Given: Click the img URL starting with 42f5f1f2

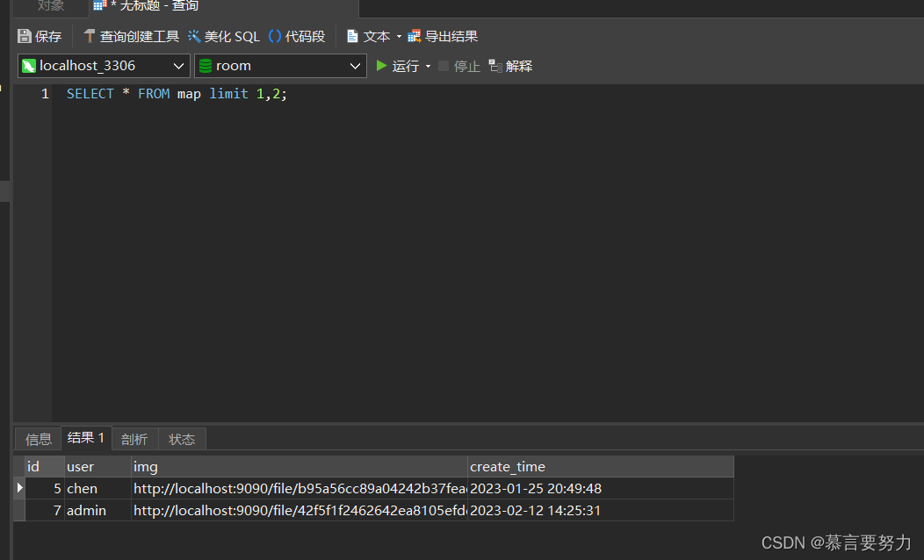Looking at the screenshot, I should click(300, 510).
